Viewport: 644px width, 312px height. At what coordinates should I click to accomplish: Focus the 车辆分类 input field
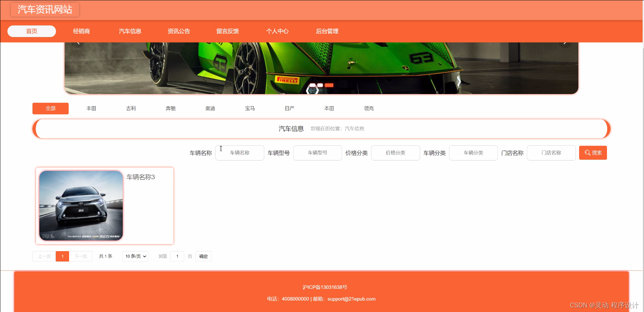click(x=473, y=153)
